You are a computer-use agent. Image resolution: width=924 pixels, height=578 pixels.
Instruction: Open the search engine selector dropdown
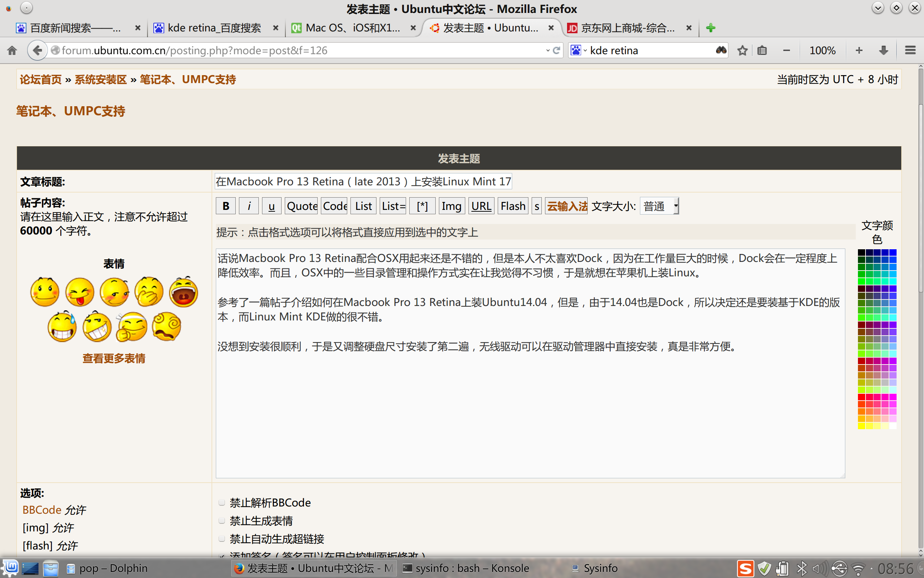point(579,50)
